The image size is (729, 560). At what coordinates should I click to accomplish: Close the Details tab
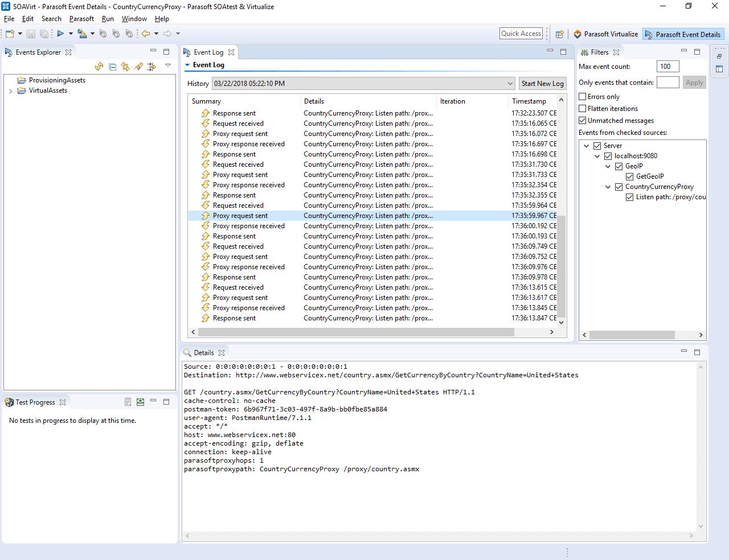tap(222, 353)
